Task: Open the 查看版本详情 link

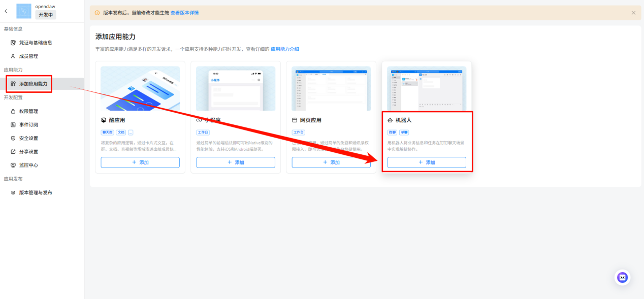Action: click(x=184, y=13)
